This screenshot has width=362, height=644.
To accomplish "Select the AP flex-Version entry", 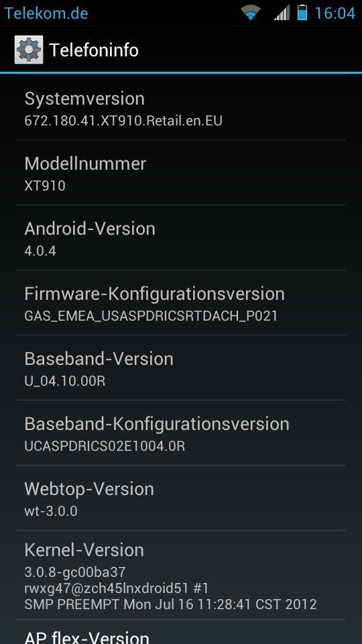I will point(180,633).
